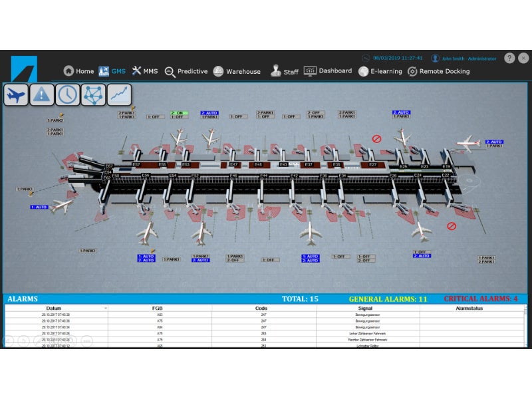Open the network graph icon
This screenshot has width=532, height=399.
point(93,95)
